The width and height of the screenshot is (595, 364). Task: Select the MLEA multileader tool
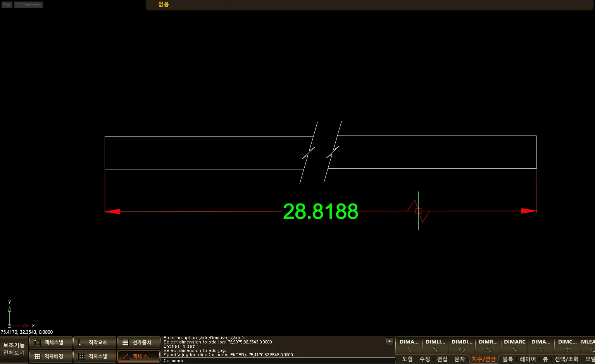[588, 345]
